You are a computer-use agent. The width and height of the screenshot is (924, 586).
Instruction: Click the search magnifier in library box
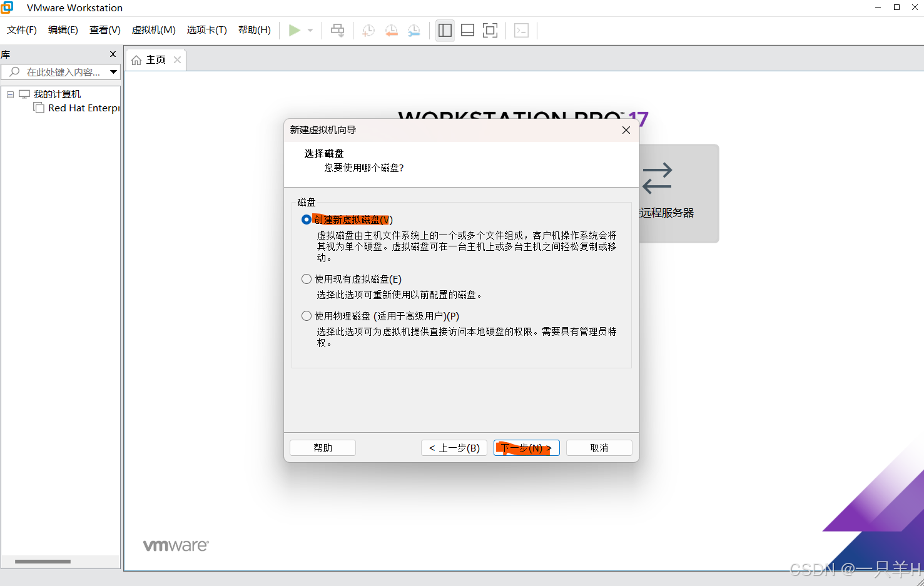tap(14, 72)
